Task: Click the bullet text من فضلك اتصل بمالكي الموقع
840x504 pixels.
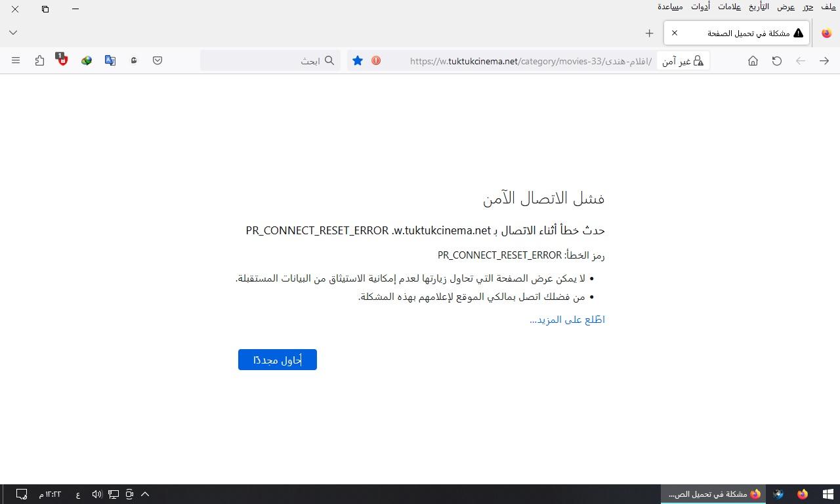Action: click(x=472, y=297)
